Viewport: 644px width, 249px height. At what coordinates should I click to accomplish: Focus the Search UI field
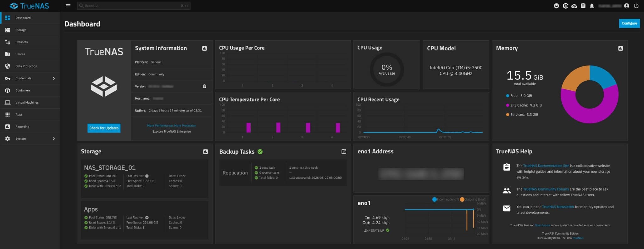(x=134, y=6)
